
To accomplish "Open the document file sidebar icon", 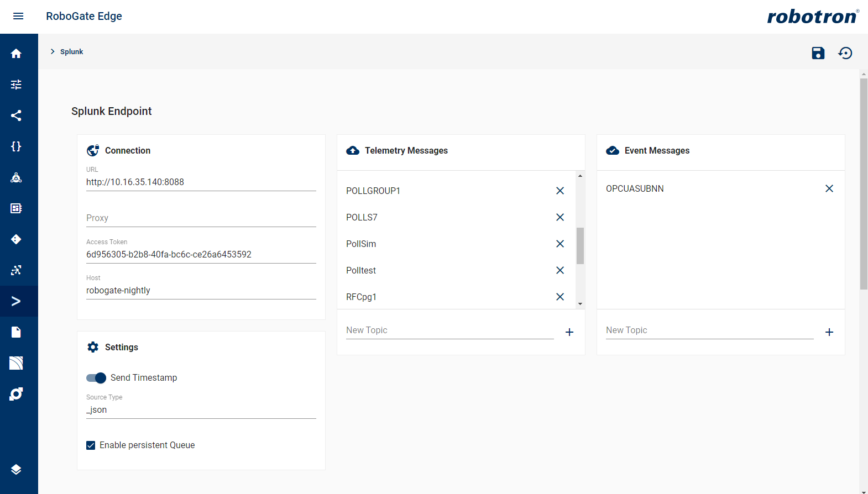I will (x=16, y=332).
